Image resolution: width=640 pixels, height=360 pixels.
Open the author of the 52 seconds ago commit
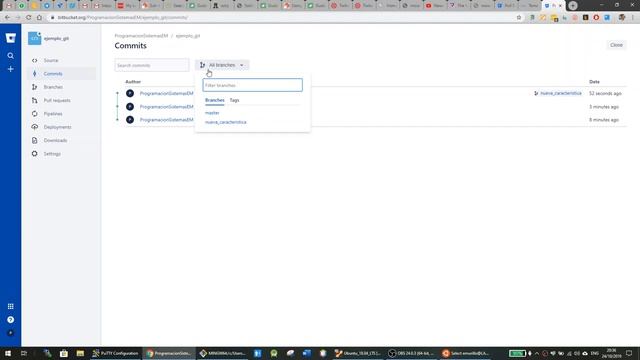pos(167,93)
